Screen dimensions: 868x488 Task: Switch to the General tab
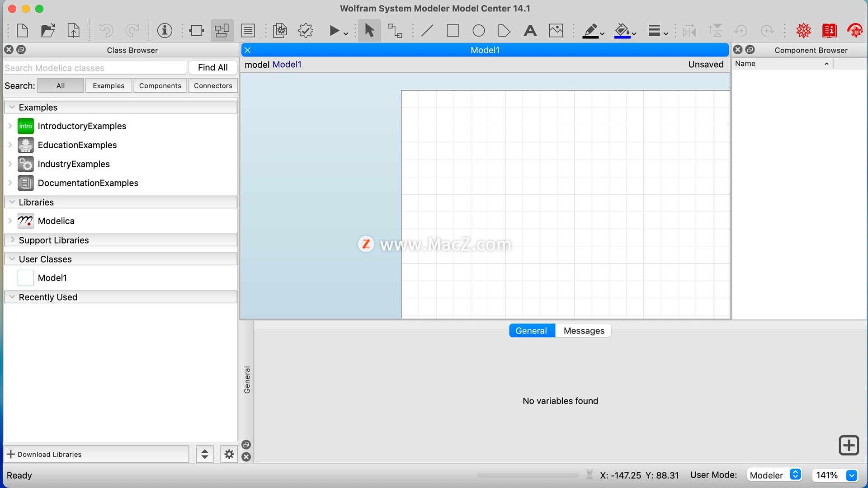532,331
